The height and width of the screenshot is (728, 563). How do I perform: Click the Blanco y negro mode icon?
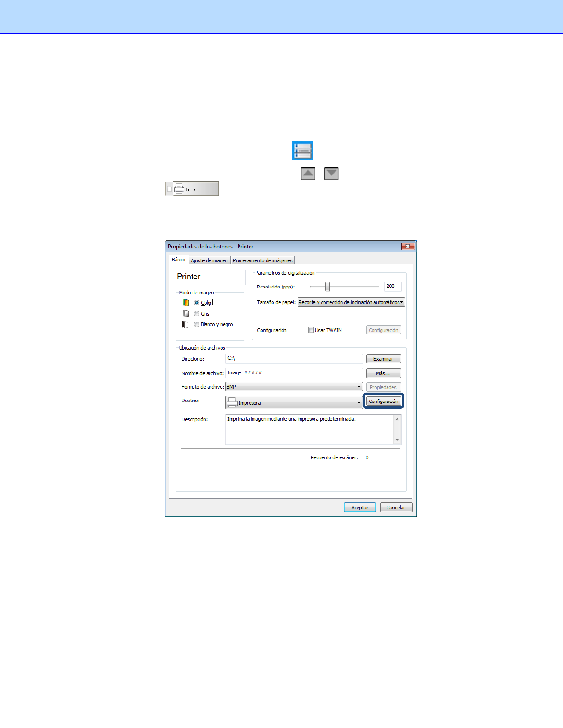186,325
